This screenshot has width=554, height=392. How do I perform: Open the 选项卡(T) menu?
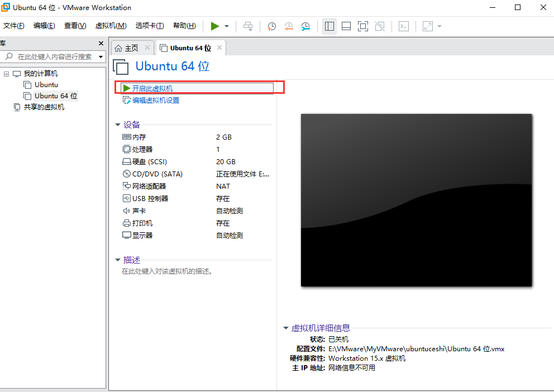[x=150, y=26]
